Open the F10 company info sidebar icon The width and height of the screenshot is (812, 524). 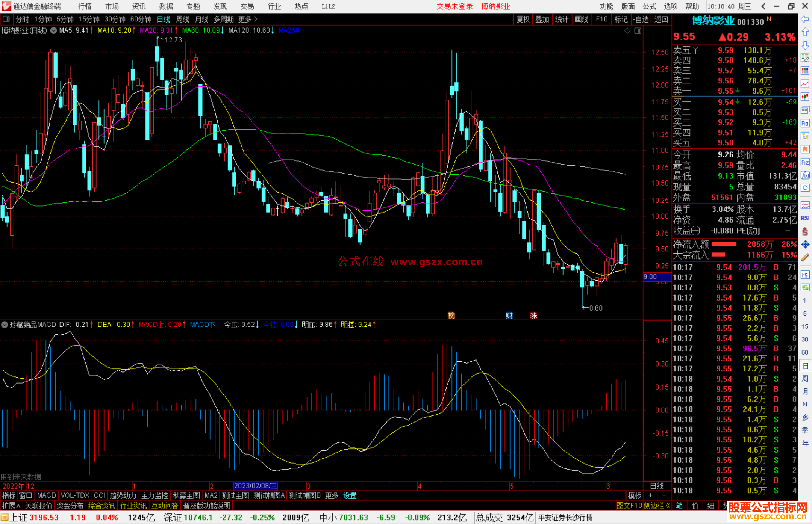[805, 123]
